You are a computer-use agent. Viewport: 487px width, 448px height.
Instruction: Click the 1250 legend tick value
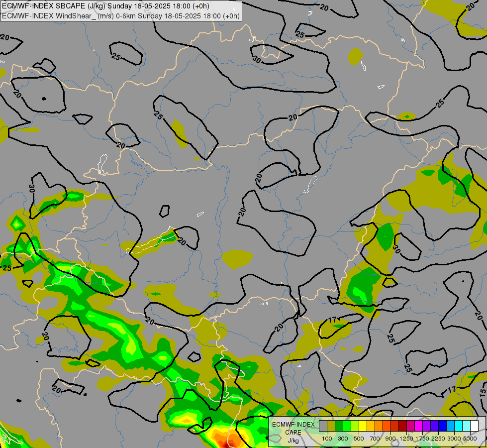(406, 439)
